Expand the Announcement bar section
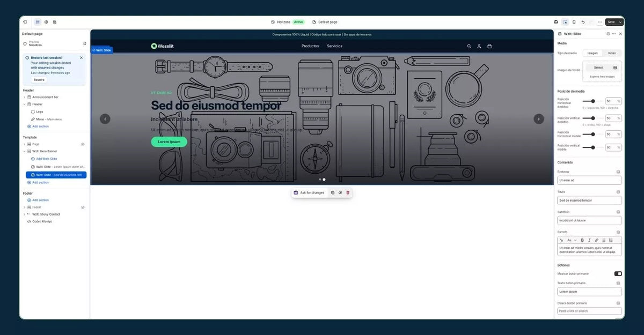This screenshot has height=335, width=644. (24, 97)
